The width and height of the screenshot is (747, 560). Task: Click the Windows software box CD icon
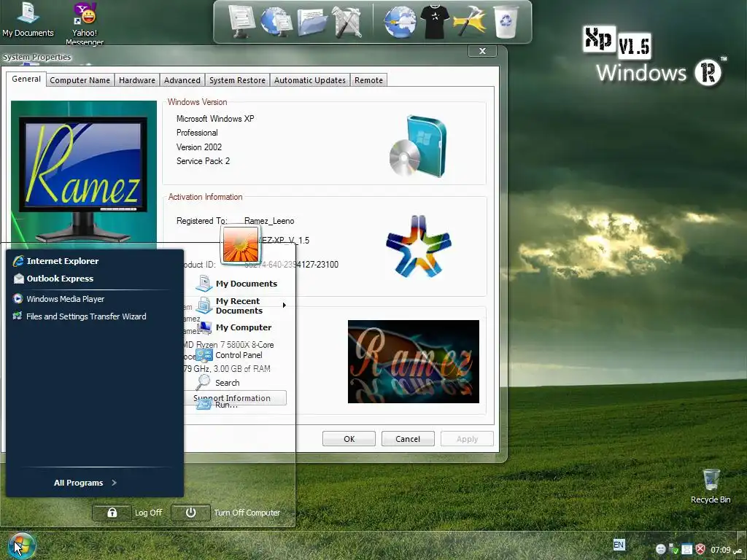[418, 146]
